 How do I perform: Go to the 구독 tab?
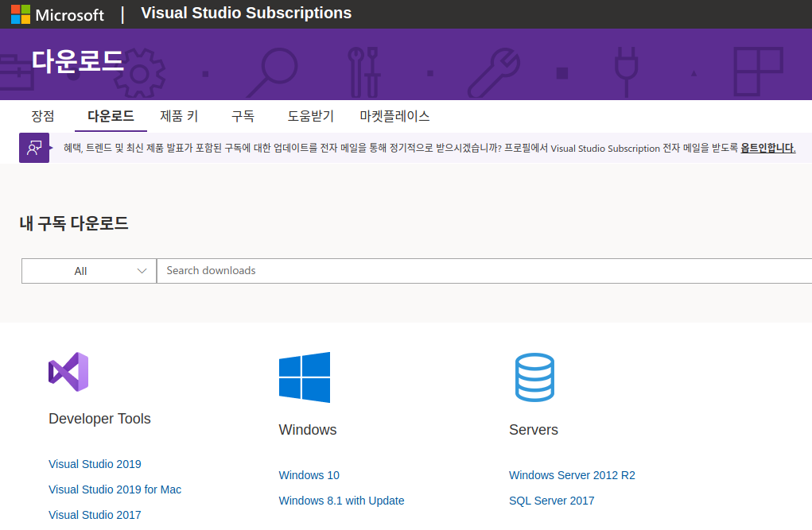click(x=243, y=116)
